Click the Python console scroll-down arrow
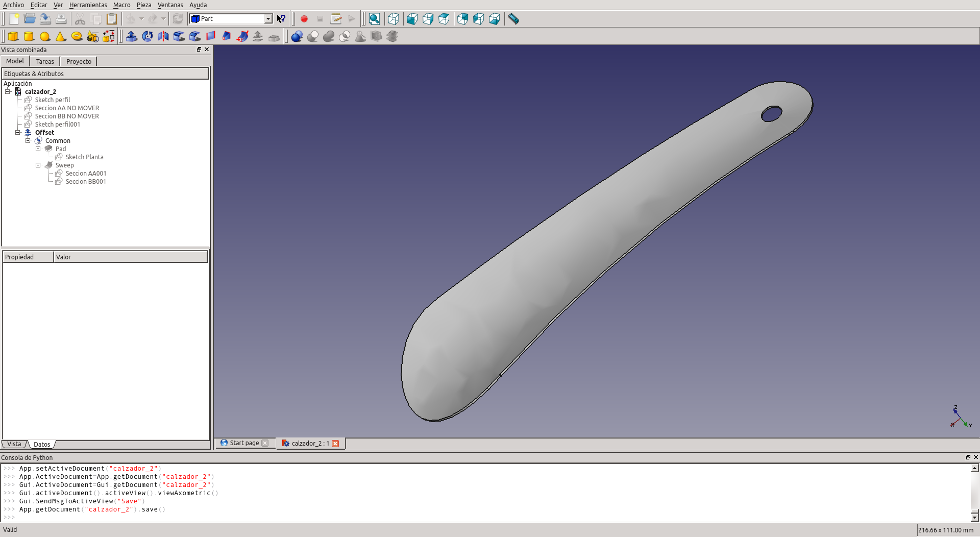 coord(975,517)
